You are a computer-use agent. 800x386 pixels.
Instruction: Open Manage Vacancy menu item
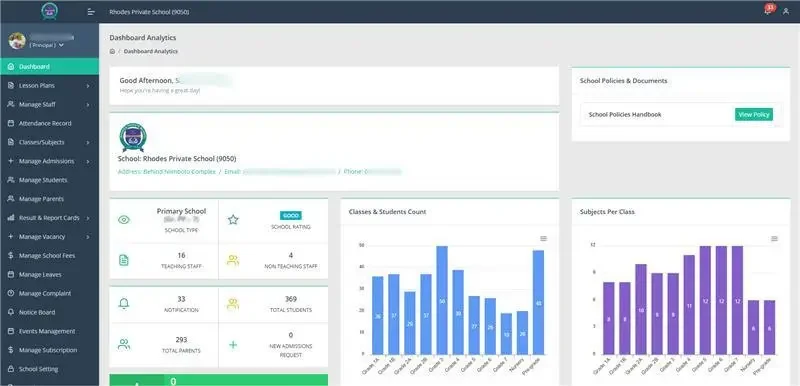[x=41, y=237]
